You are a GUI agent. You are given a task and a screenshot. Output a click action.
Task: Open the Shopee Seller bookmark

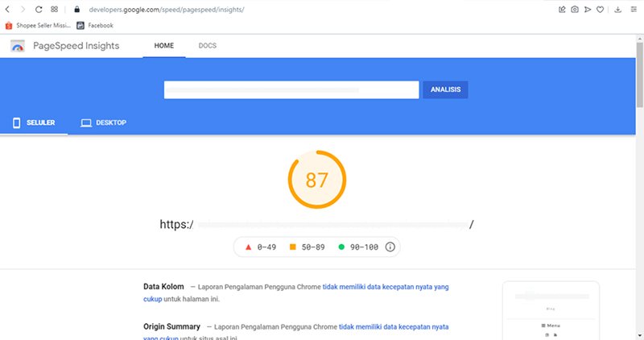tap(37, 26)
